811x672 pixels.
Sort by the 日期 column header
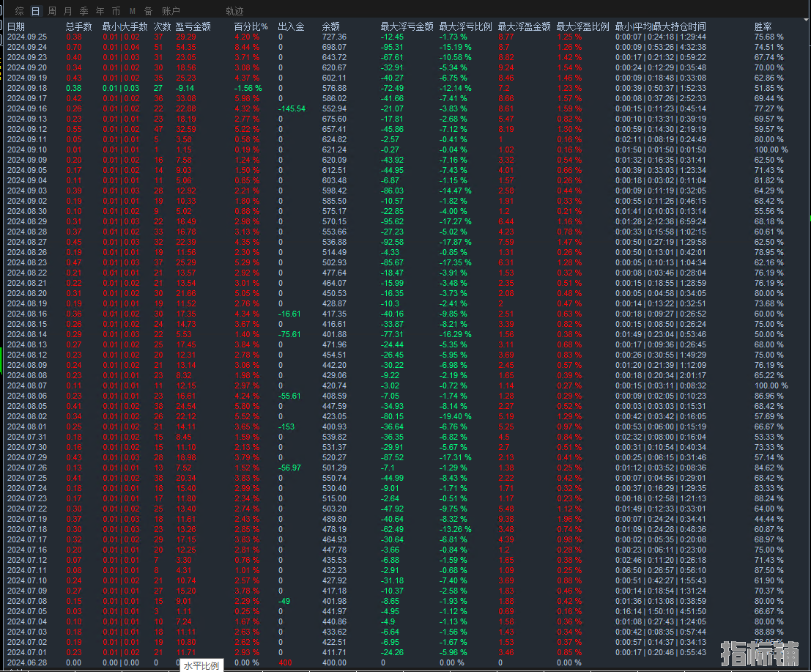(x=16, y=26)
